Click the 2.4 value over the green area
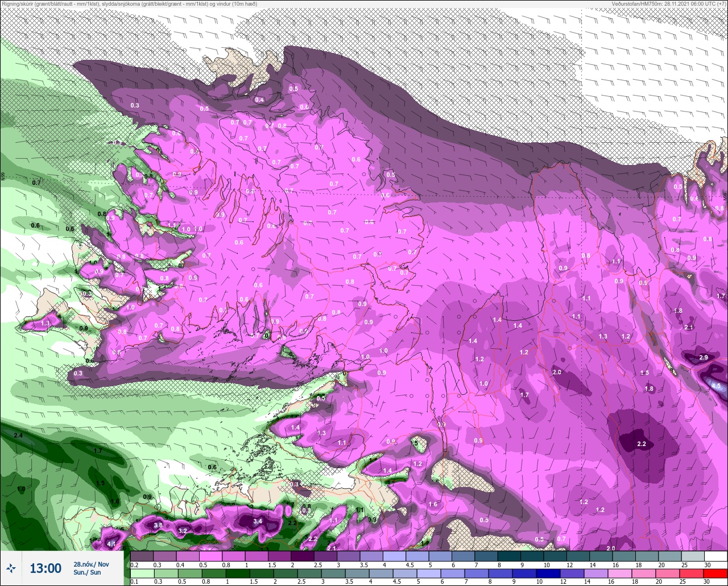The width and height of the screenshot is (728, 586). click(18, 435)
